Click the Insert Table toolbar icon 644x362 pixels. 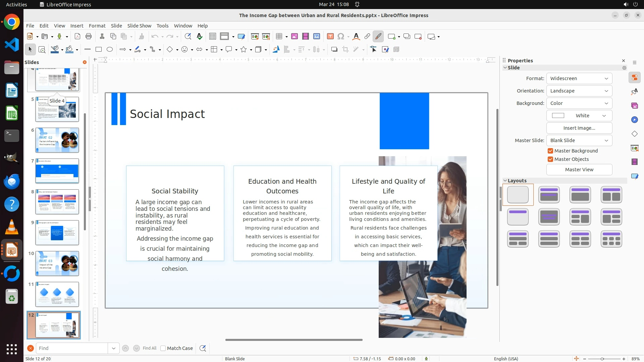[279, 37]
